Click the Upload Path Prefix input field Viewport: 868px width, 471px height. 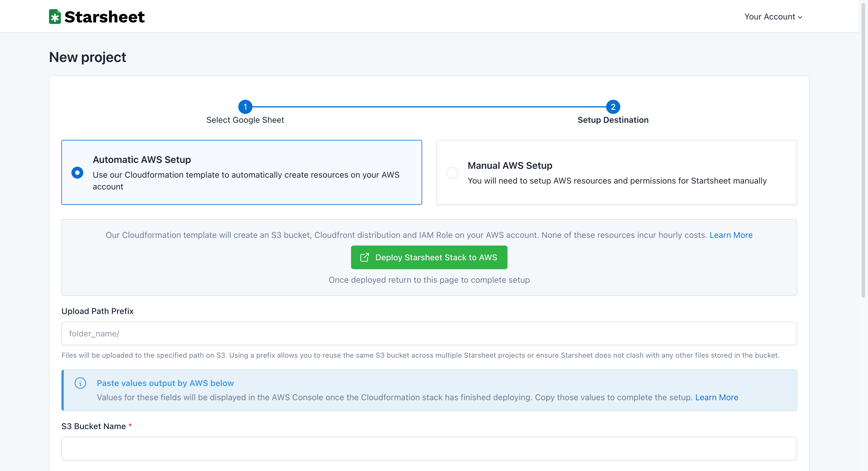pos(429,333)
